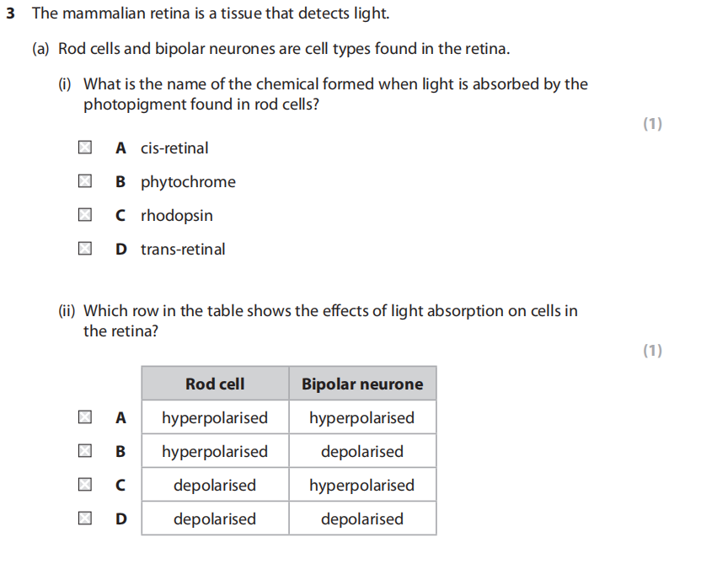The height and width of the screenshot is (575, 728).
Task: Click the "cis-retinal" answer text
Action: (174, 148)
